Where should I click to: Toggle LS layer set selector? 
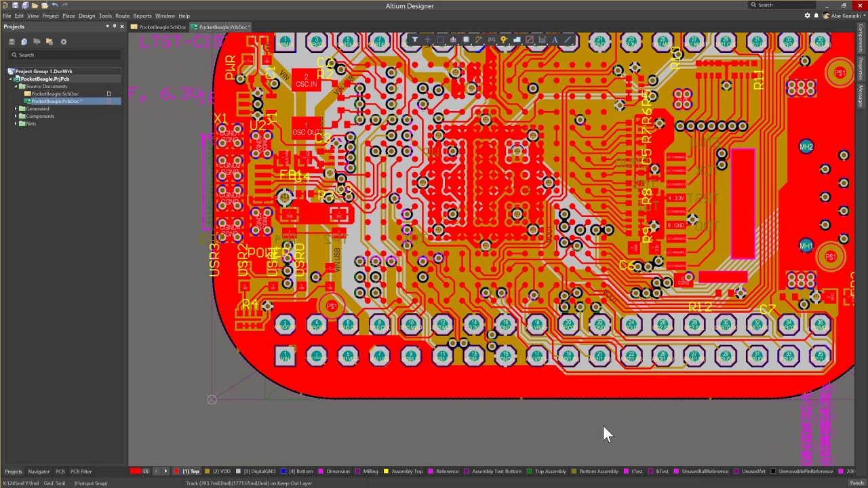[146, 472]
